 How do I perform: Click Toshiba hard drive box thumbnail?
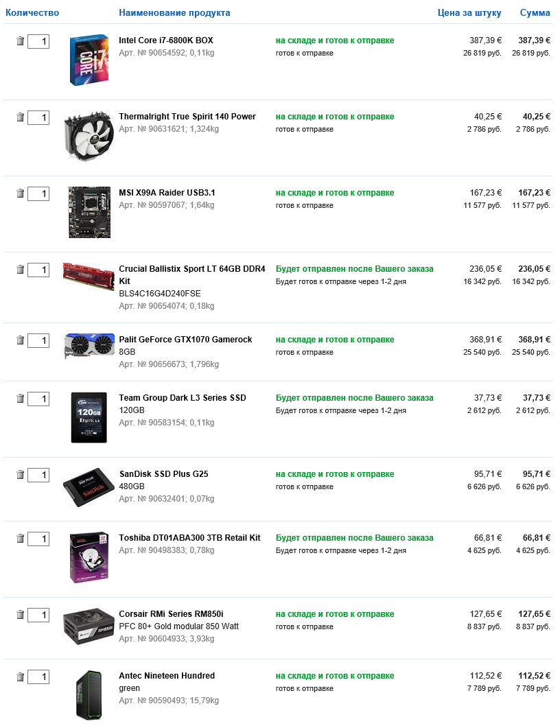point(89,557)
